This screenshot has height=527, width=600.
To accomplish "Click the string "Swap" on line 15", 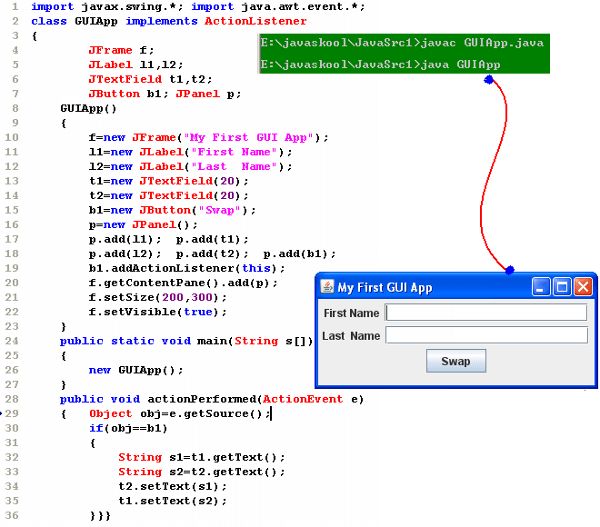I will click(x=219, y=210).
